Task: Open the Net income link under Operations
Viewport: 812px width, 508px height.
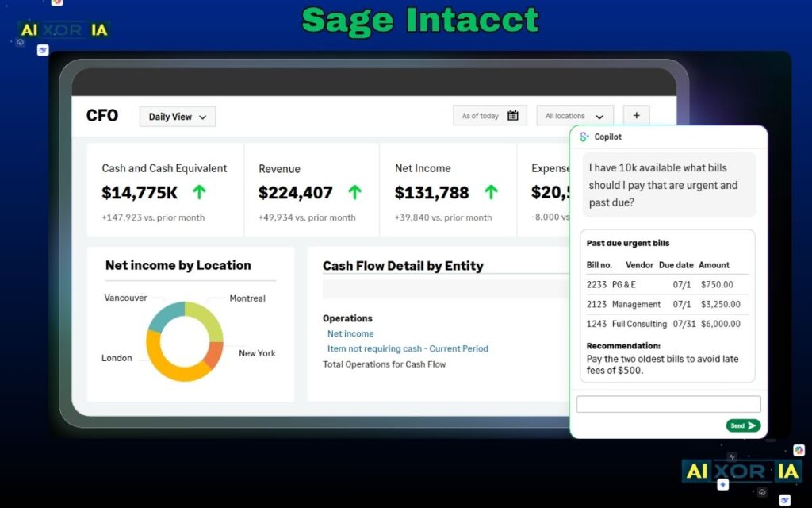Action: 350,333
